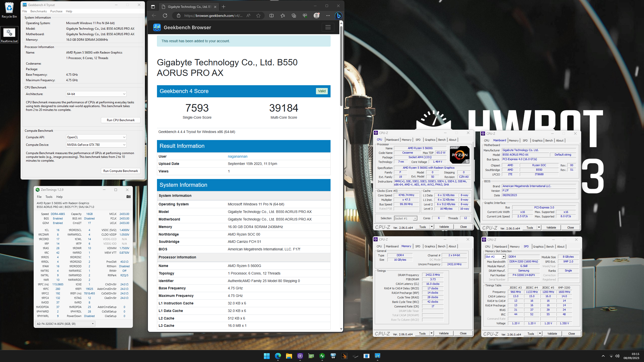Open Geekbench Benchmarks menu
The image size is (644, 362).
pos(38,11)
